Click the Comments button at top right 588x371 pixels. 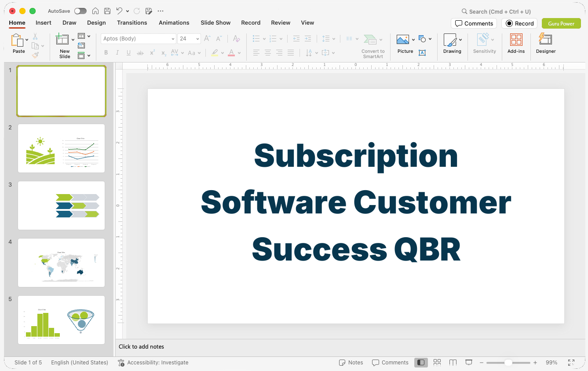474,23
